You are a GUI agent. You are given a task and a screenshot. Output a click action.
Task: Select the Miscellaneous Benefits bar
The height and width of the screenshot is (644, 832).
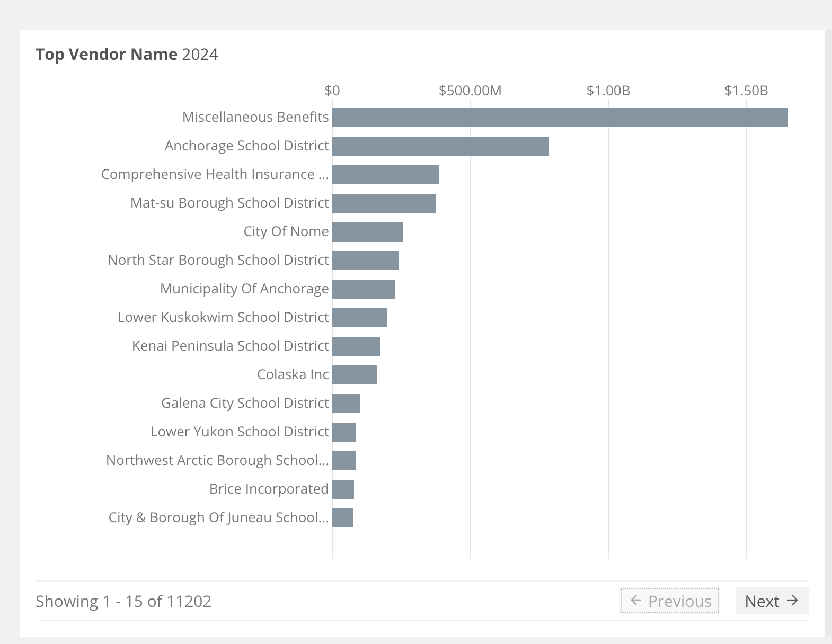pos(560,118)
